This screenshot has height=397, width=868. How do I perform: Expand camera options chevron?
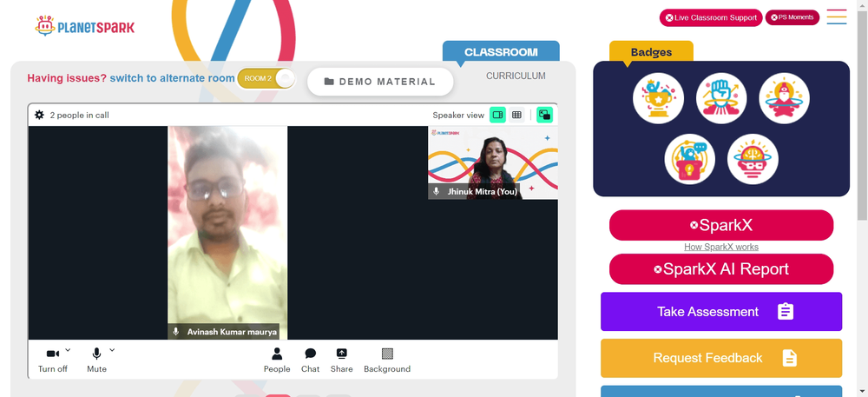coord(68,350)
